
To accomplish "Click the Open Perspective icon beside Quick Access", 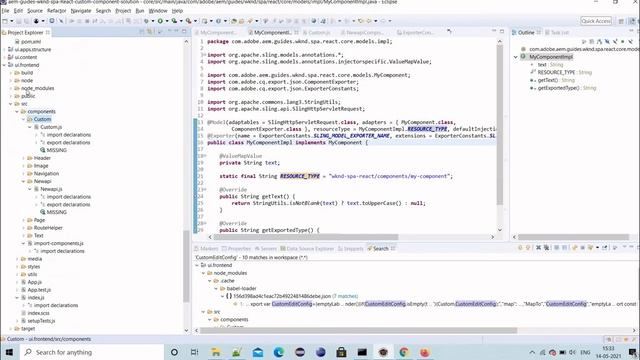I will point(621,21).
